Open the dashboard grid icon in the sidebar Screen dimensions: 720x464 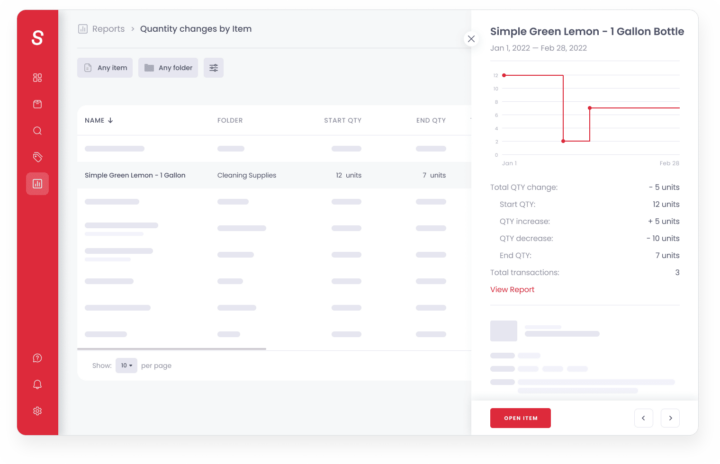pos(37,77)
